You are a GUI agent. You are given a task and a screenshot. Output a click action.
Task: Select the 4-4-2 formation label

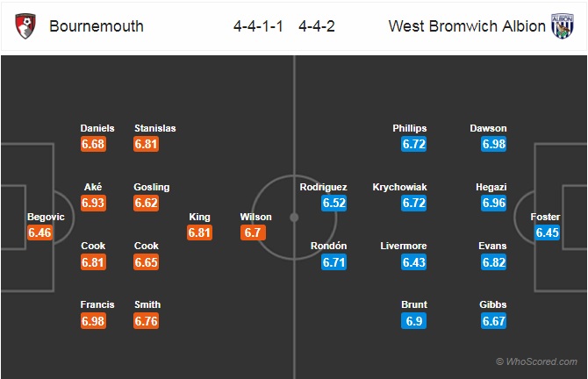(317, 26)
